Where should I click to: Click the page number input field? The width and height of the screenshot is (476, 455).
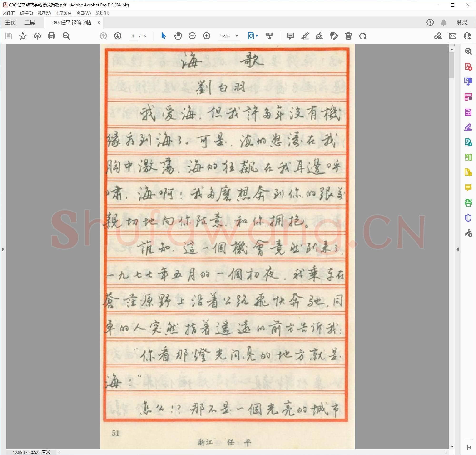pos(133,36)
